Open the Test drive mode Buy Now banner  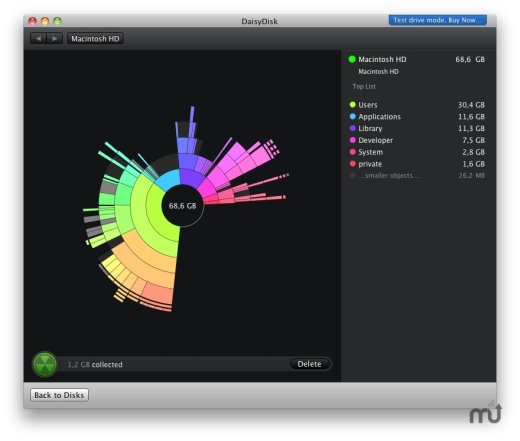coord(437,20)
